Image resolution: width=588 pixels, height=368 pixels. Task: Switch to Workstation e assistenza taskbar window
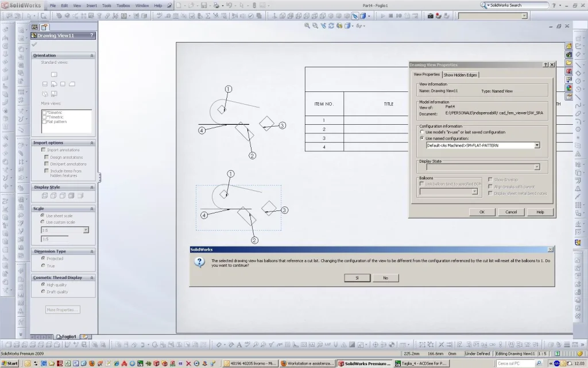point(307,363)
